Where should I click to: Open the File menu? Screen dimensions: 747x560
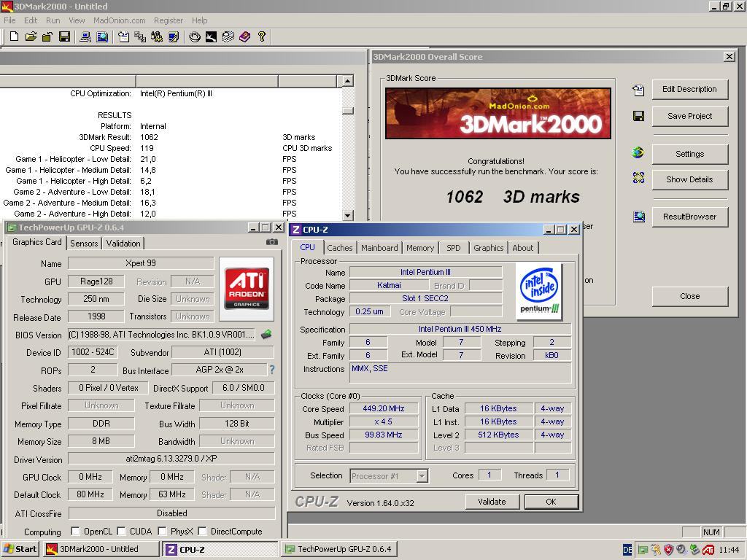click(x=9, y=20)
